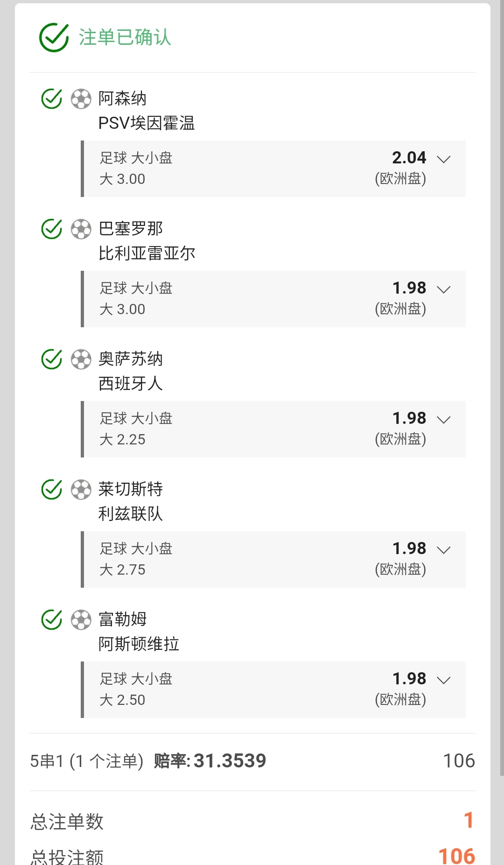
Task: Expand odds dropdown for the 2.04 Arsenal bet
Action: pyautogui.click(x=443, y=159)
